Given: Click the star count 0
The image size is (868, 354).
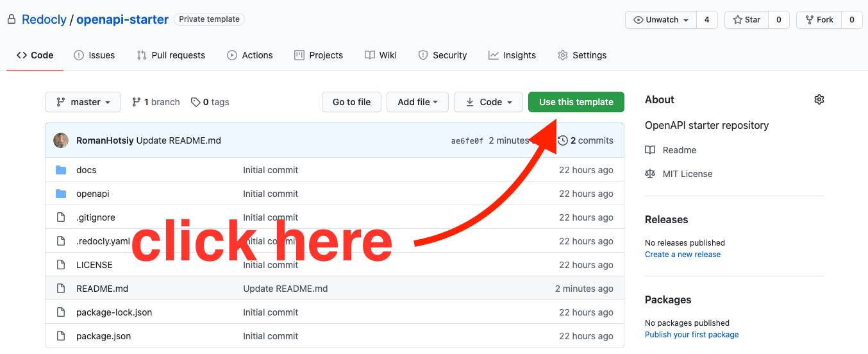Looking at the screenshot, I should tap(779, 20).
